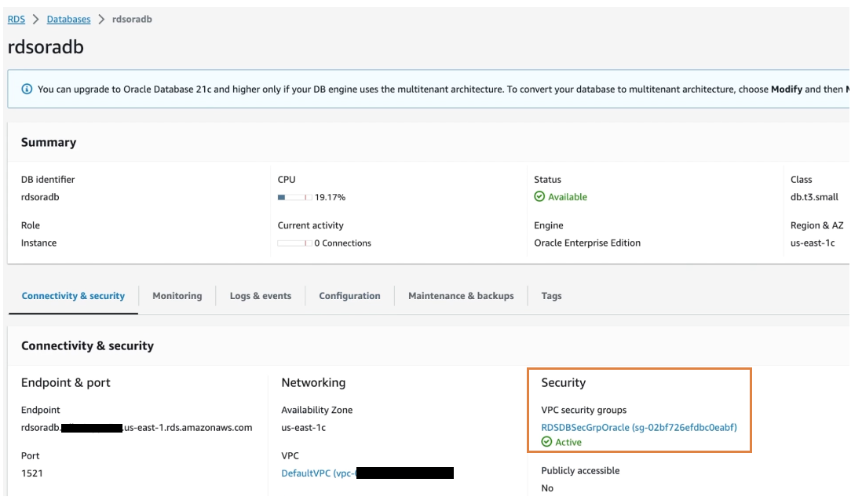862x504 pixels.
Task: Open the Logs & events tab
Action: pos(260,296)
